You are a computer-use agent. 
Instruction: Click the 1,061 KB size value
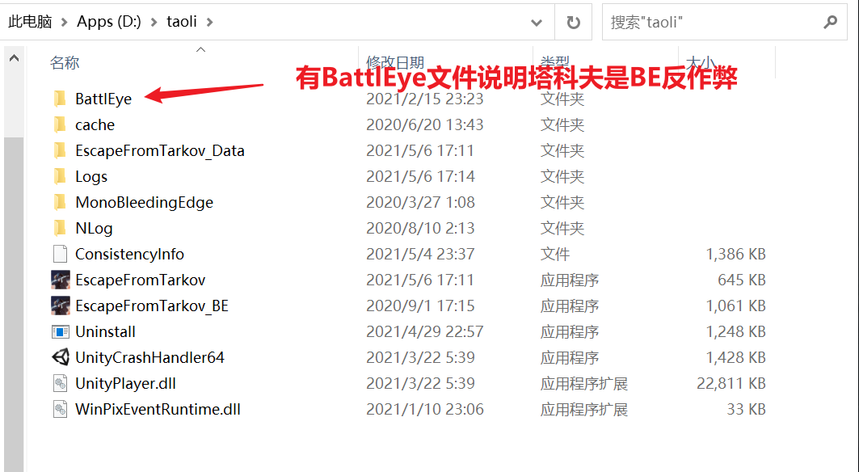click(x=736, y=306)
